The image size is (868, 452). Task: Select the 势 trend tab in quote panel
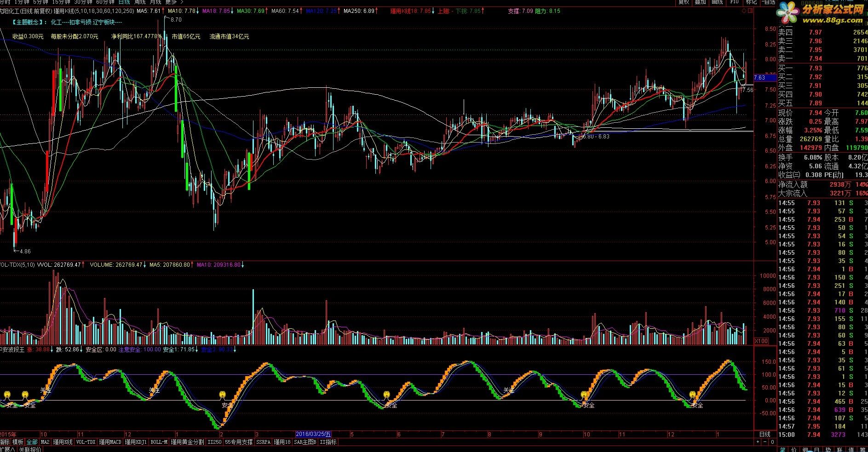[828, 449]
